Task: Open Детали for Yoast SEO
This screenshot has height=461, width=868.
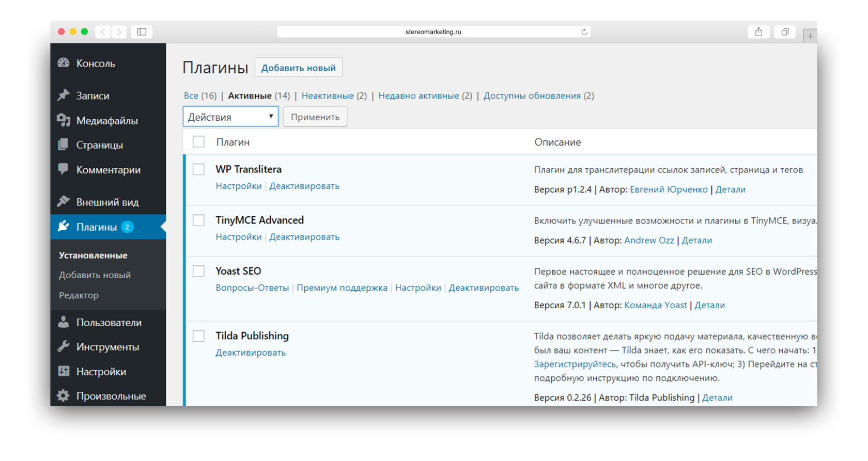Action: point(709,305)
